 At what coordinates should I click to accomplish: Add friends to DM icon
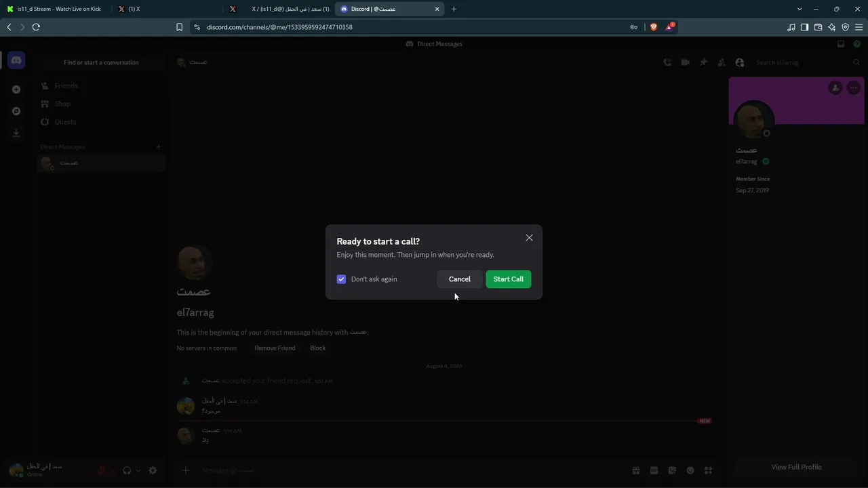722,62
